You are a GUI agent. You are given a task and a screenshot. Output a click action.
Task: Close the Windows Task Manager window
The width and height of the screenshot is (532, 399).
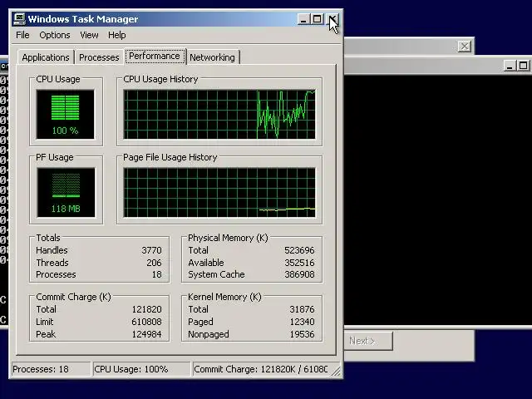pyautogui.click(x=332, y=19)
